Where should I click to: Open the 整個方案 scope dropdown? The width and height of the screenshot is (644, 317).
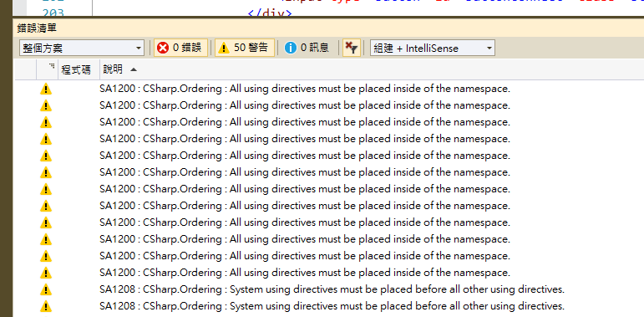tap(81, 49)
